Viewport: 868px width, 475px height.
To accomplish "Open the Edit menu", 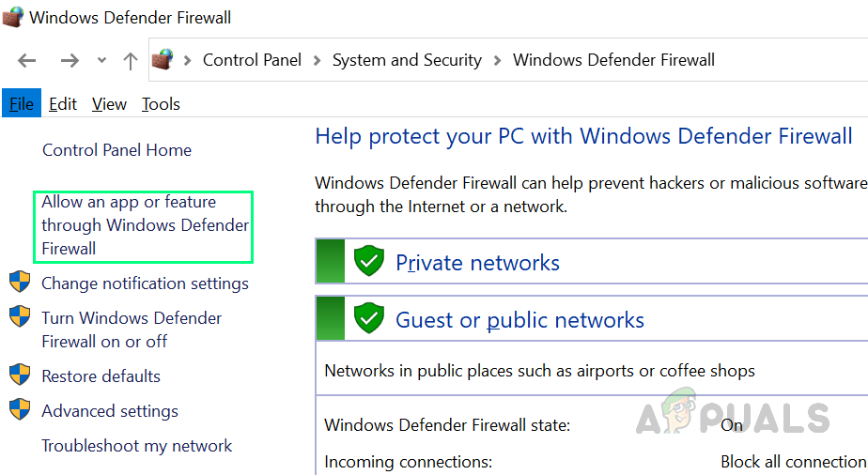I will [63, 104].
